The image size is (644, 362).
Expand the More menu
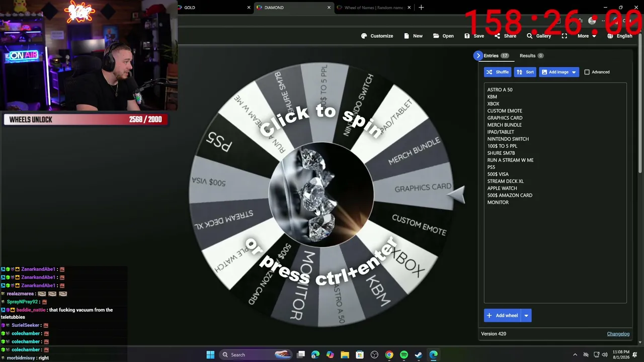[587, 36]
